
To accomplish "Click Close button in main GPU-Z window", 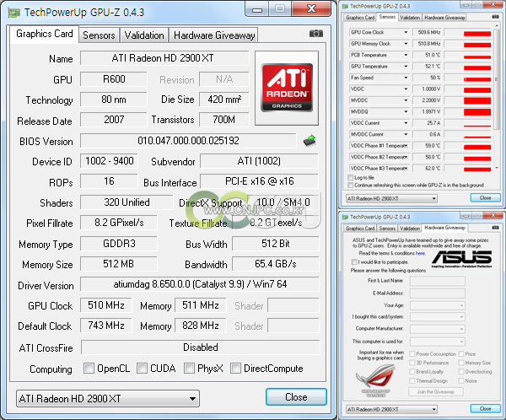I will click(296, 396).
